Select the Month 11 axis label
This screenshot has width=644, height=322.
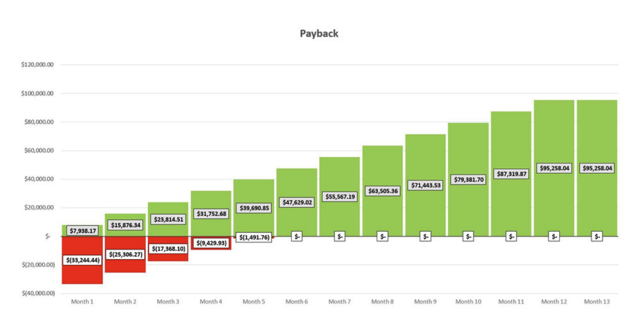[511, 302]
